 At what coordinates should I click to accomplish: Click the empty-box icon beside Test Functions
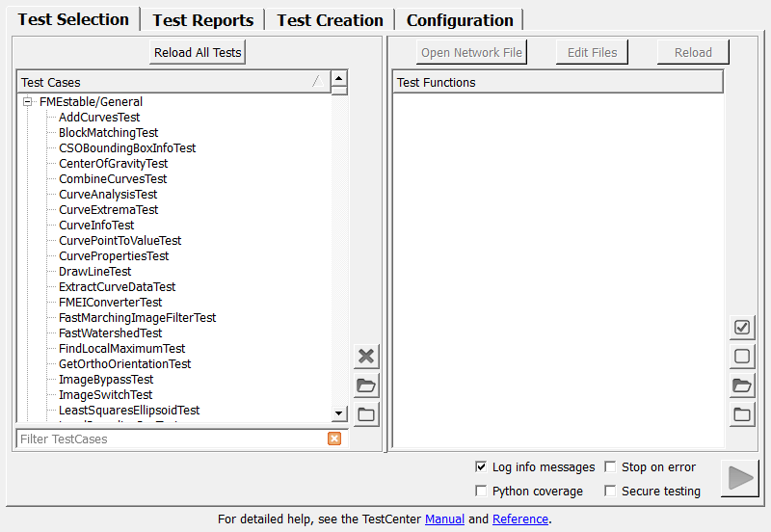pos(742,357)
